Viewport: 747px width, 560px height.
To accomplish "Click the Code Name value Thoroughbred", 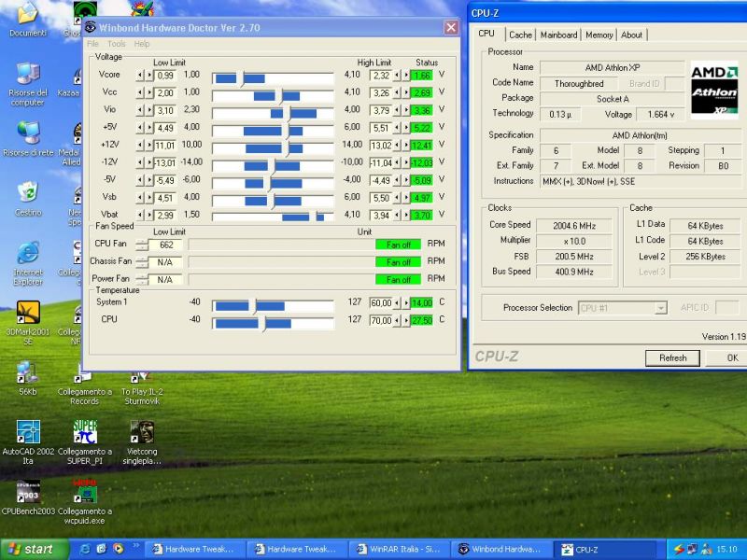I will 579,84.
